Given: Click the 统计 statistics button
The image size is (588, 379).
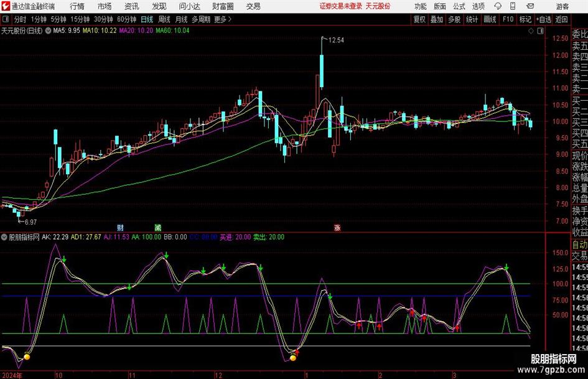Looking at the screenshot, I should coord(472,19).
